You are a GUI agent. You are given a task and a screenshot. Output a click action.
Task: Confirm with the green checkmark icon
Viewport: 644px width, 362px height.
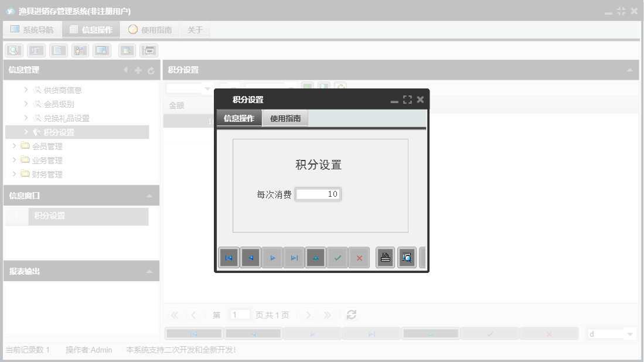click(338, 257)
